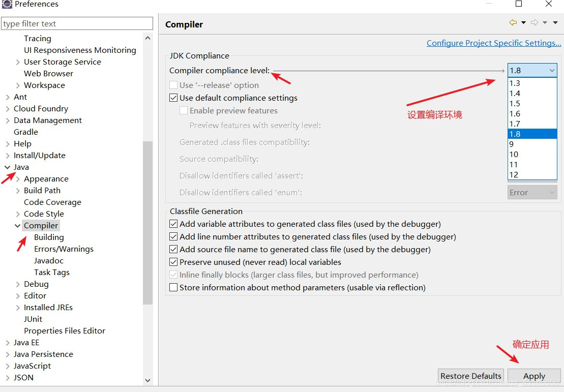This screenshot has width=564, height=392.
Task: Select JUnit preference page
Action: 33,319
